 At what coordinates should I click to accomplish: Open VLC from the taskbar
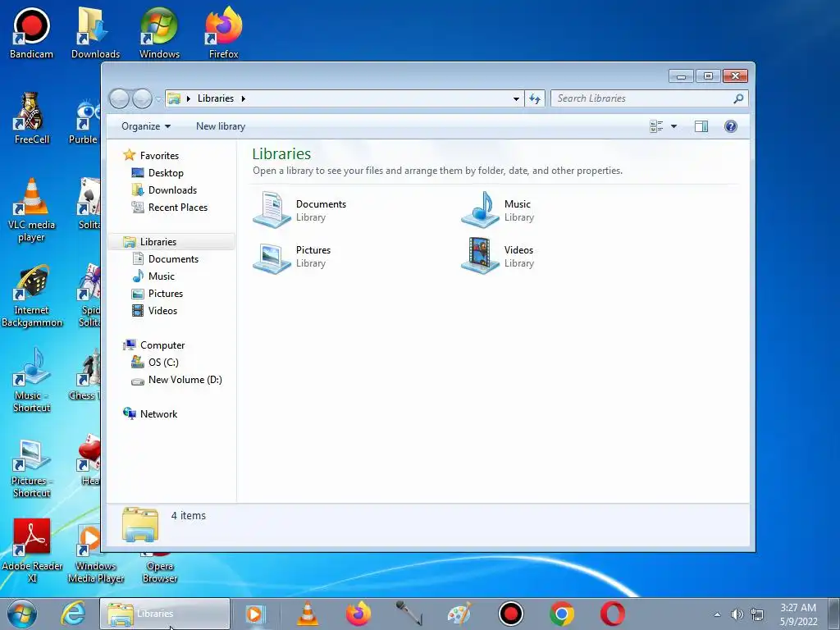tap(307, 614)
